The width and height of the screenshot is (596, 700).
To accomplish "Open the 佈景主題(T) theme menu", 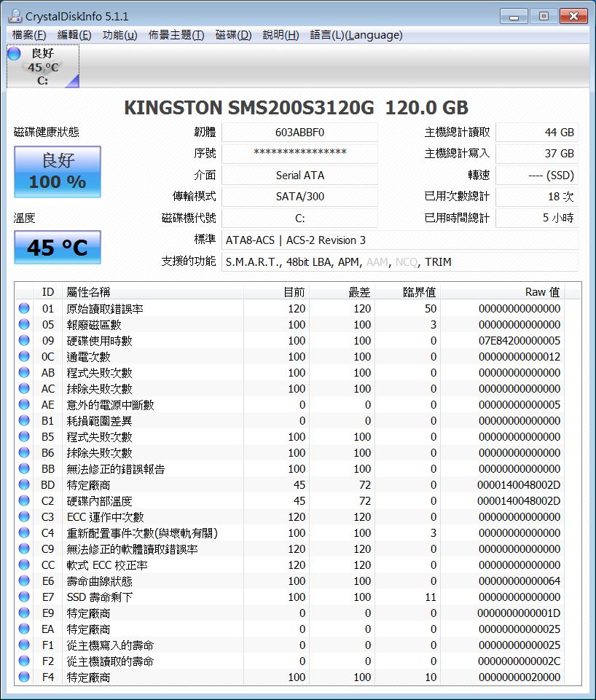I will [176, 35].
